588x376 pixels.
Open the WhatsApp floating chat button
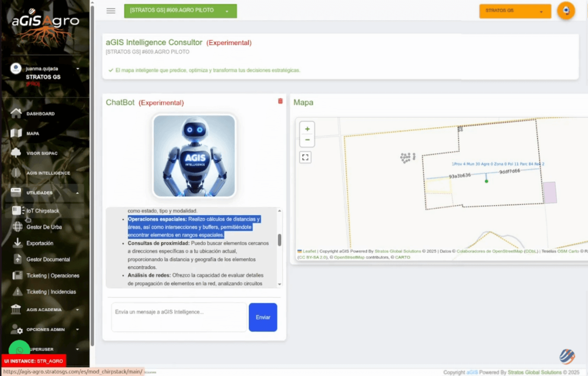tap(19, 350)
